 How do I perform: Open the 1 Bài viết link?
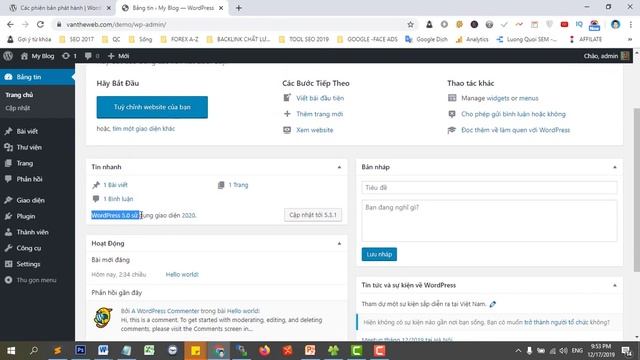[x=116, y=185]
